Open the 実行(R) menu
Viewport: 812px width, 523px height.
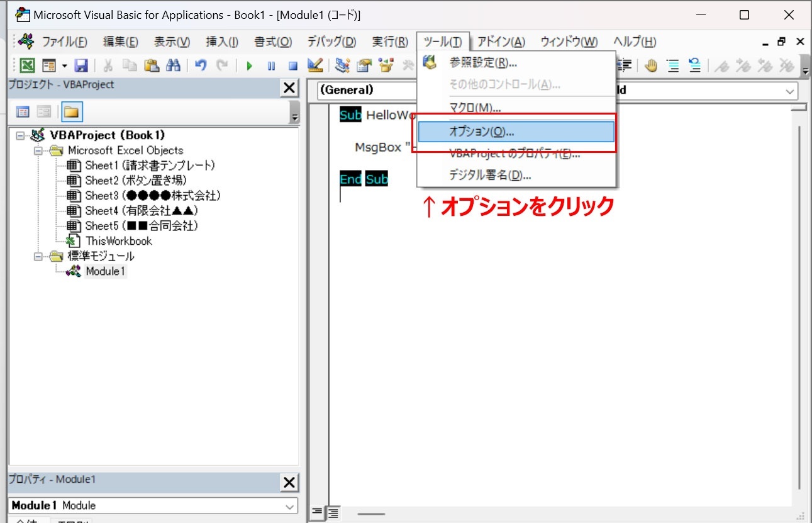click(x=390, y=42)
